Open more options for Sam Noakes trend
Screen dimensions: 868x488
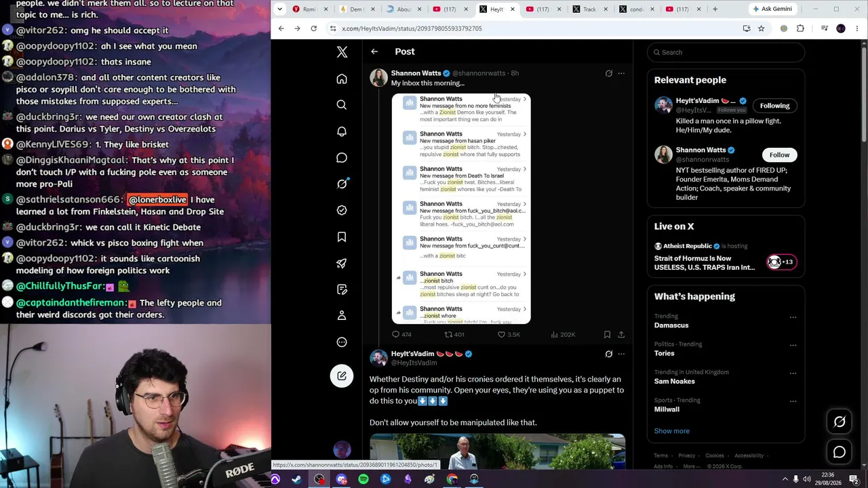793,372
